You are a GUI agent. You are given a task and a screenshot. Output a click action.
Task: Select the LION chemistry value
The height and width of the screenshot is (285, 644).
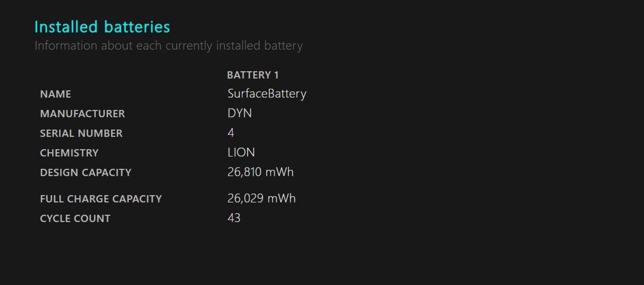241,152
